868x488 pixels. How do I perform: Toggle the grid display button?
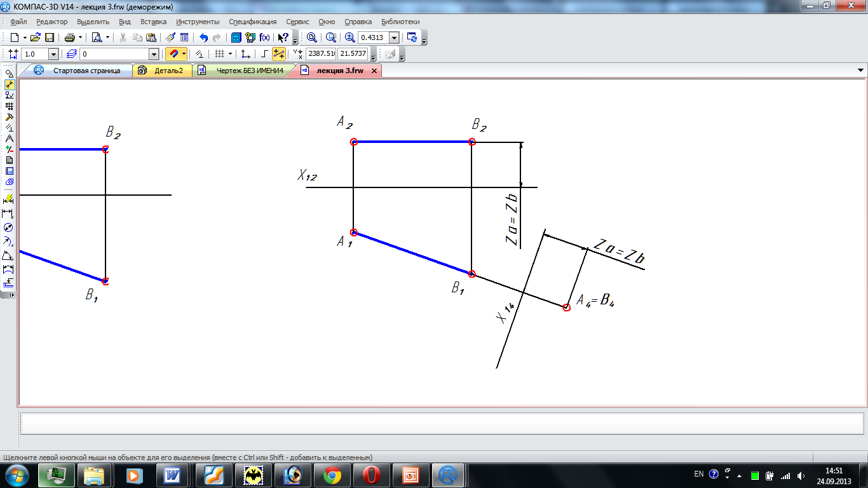[219, 55]
